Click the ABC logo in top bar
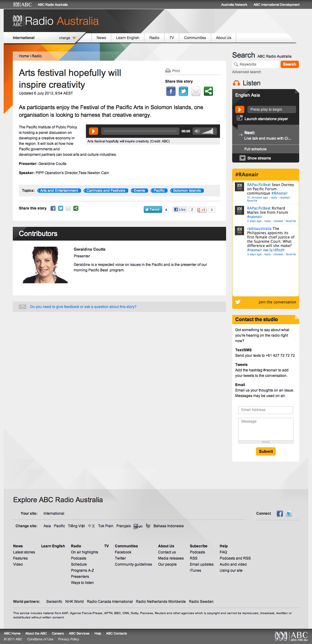 click(23, 5)
